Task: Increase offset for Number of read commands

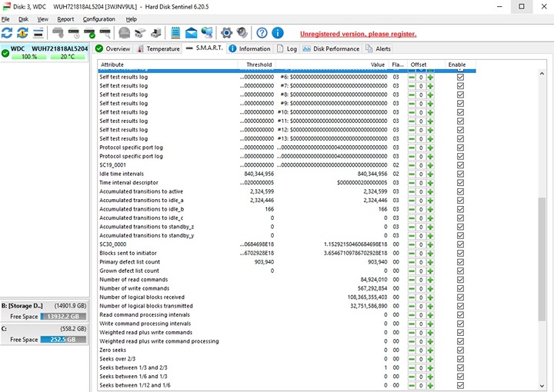Action: click(x=430, y=280)
